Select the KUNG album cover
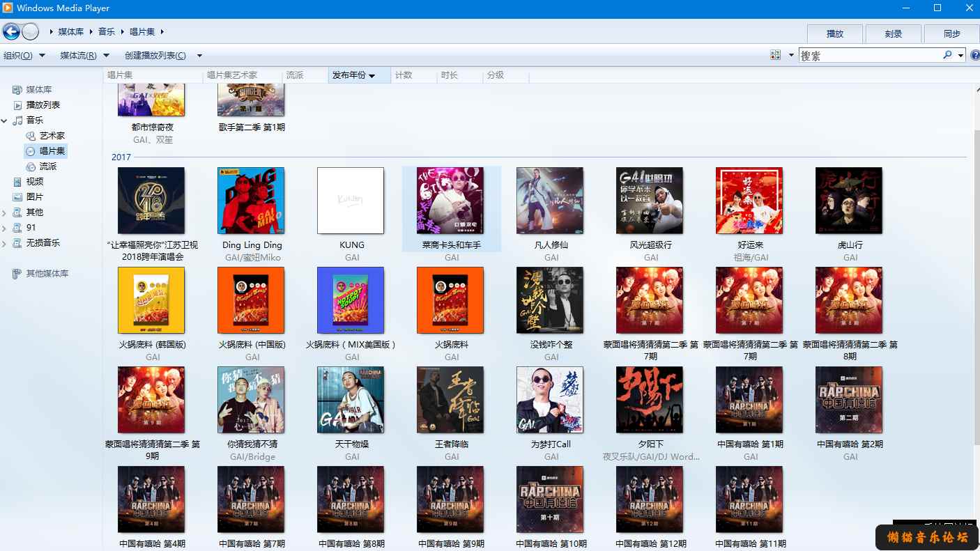980x551 pixels. pyautogui.click(x=351, y=201)
